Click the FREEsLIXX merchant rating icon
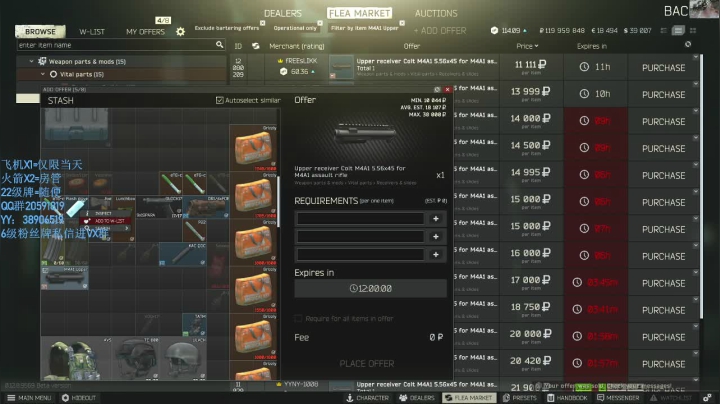Image resolution: width=720 pixels, height=404 pixels. (x=283, y=71)
